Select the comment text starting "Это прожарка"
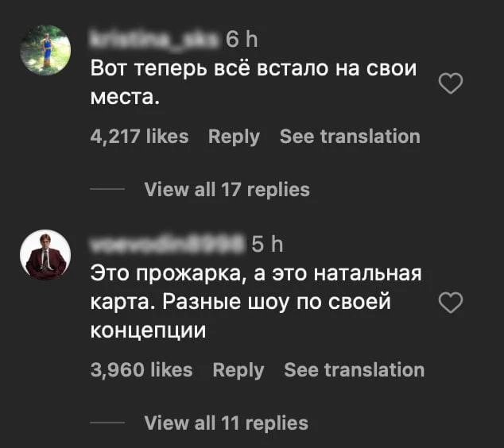504x448 pixels. tap(256, 303)
